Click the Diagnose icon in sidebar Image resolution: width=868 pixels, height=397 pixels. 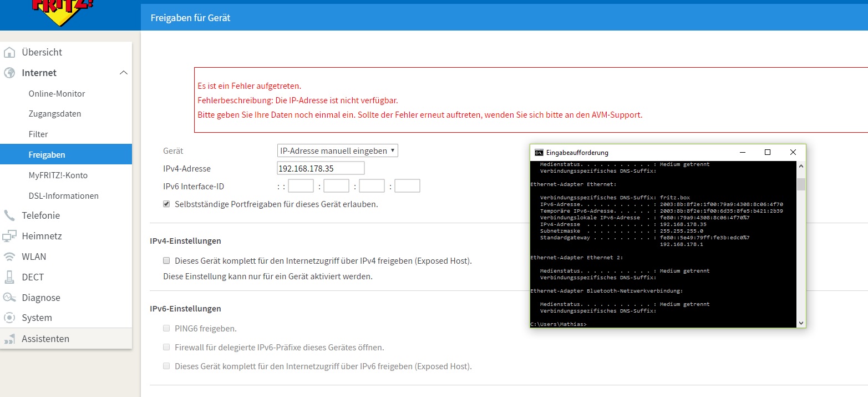point(9,298)
